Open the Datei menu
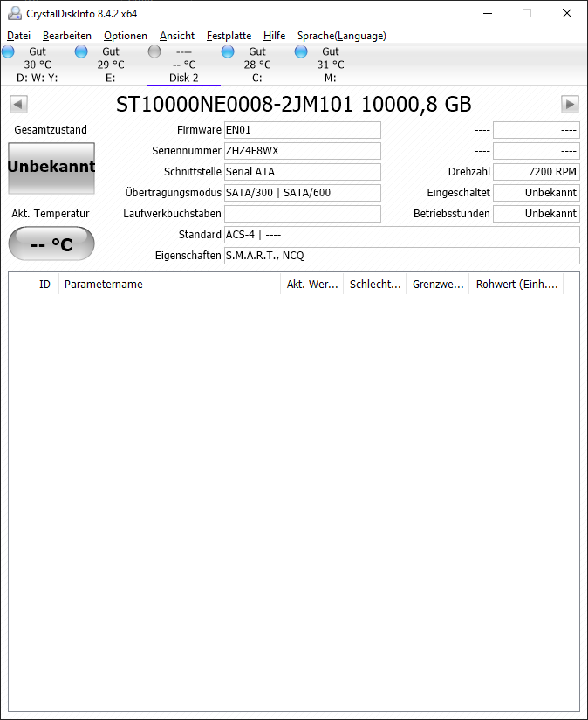The height and width of the screenshot is (720, 588). (19, 36)
